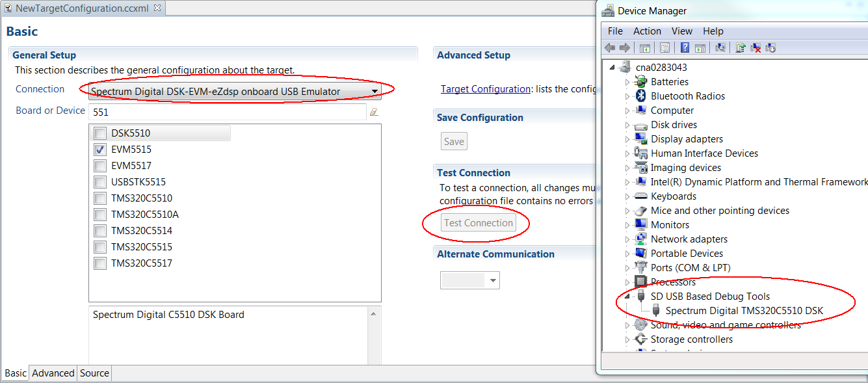Select Storage controllers in the tree
This screenshot has height=383, width=868.
[x=692, y=339]
